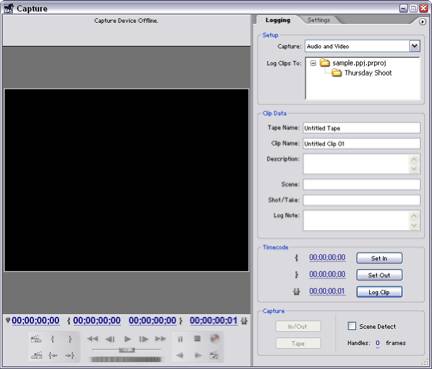The image size is (432, 369).
Task: Enable the Scene Detect checkbox
Action: tap(352, 326)
